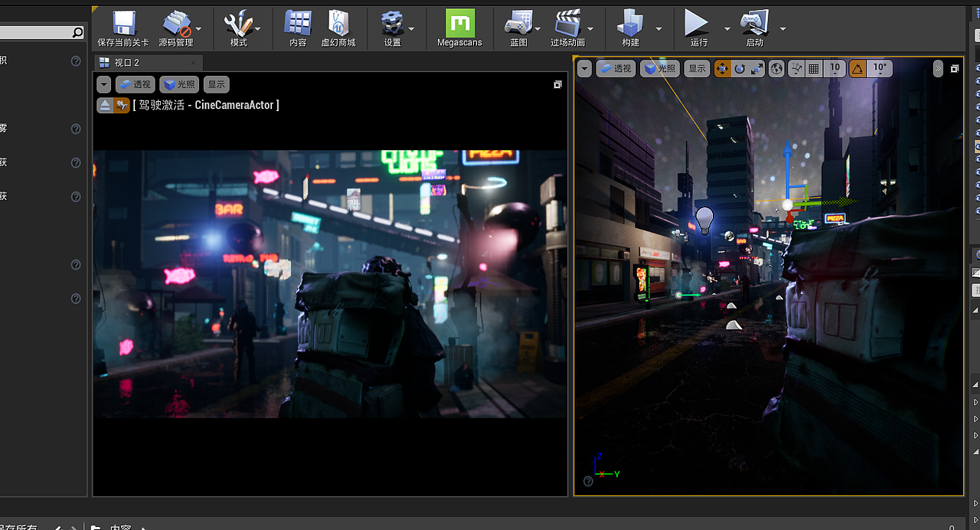
Task: Open the Content (内容) browser icon
Action: point(298,23)
